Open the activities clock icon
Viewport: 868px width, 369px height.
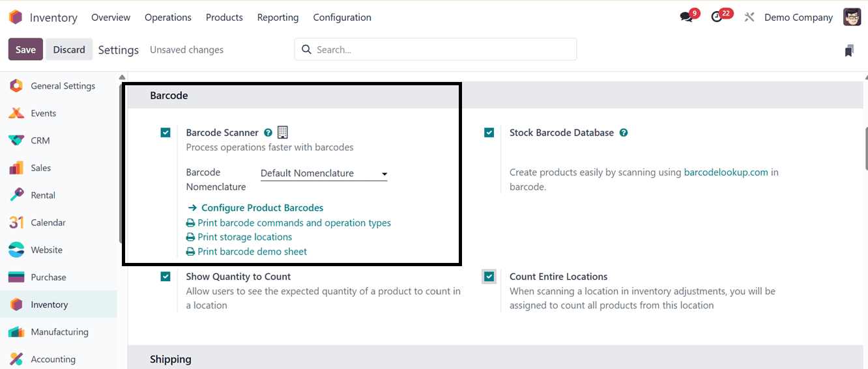pyautogui.click(x=717, y=18)
